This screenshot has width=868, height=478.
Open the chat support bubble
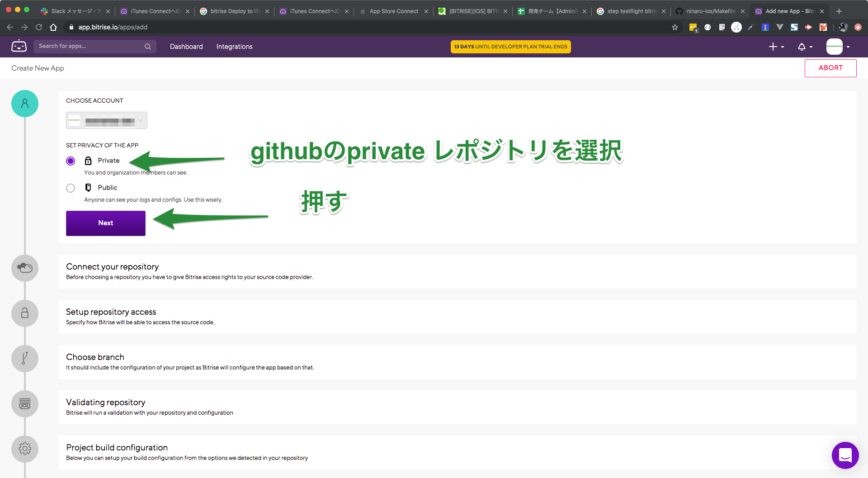tap(845, 455)
